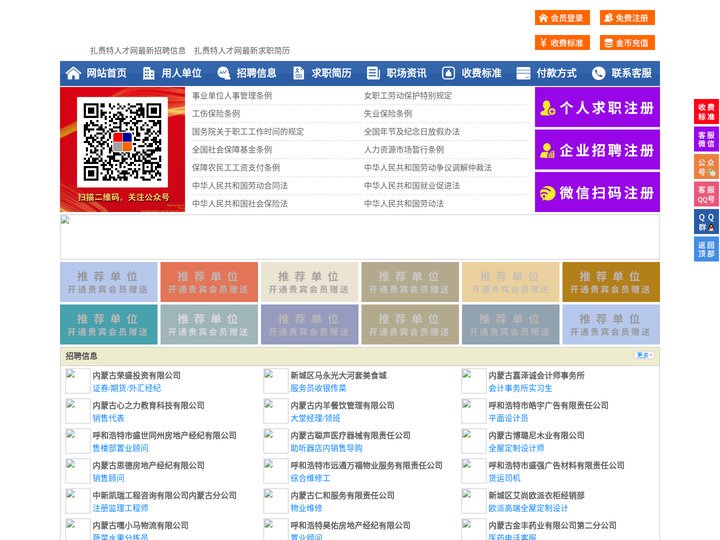Image resolution: width=720 pixels, height=540 pixels.
Task: Open 内蒙古博璐尼木业有限公司 listing
Action: coord(536,435)
